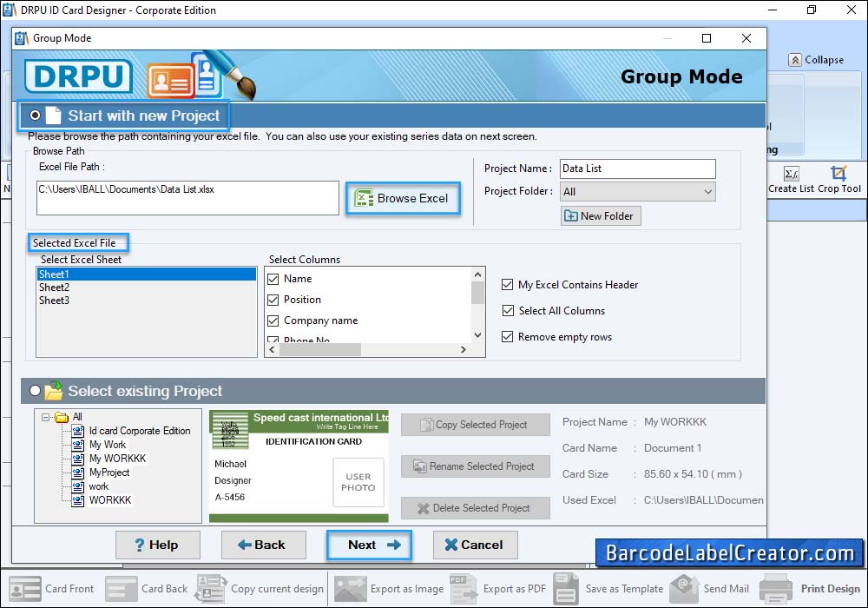This screenshot has height=608, width=868.
Task: Select the Select existing Project radio button
Action: tap(36, 390)
